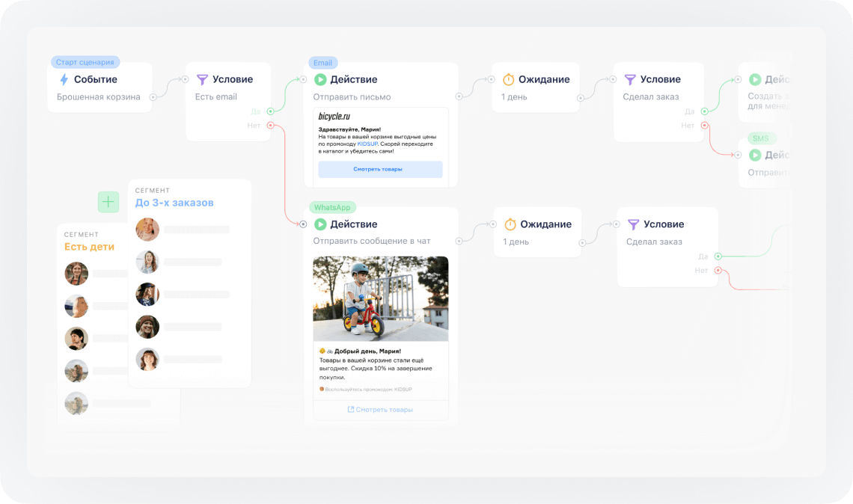Click 'Смотреть товары' in the email preview

point(380,170)
